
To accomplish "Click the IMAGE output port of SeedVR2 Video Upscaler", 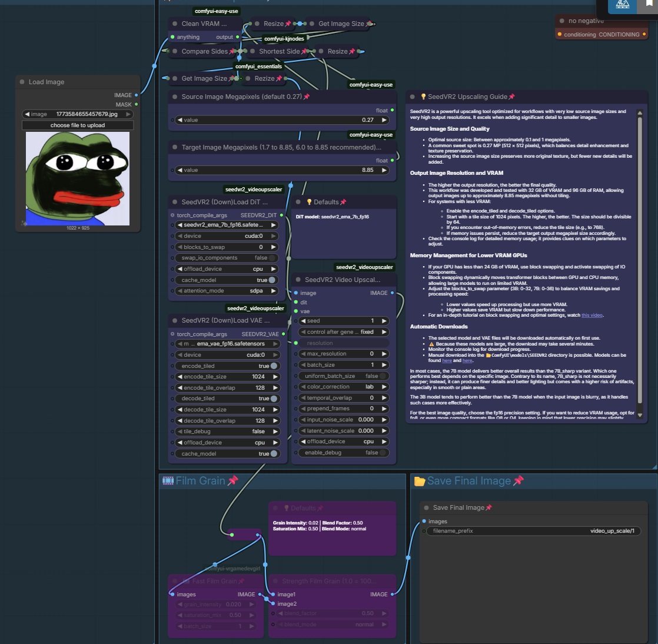I will 392,293.
